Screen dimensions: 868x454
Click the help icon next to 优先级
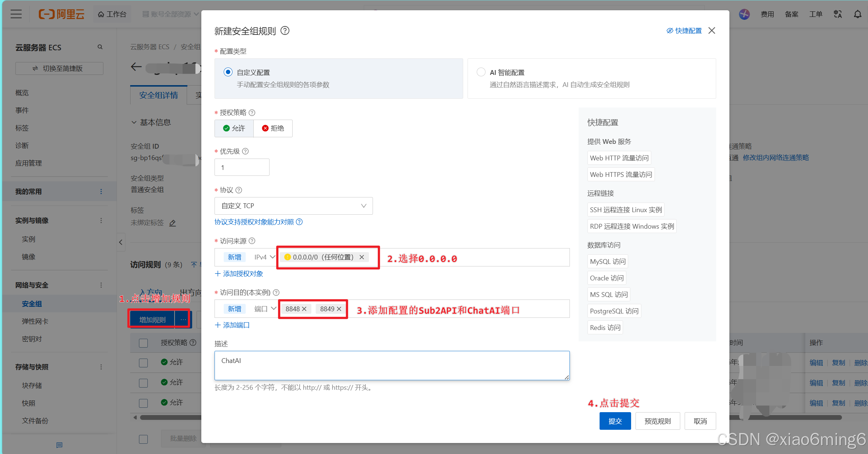pyautogui.click(x=245, y=151)
